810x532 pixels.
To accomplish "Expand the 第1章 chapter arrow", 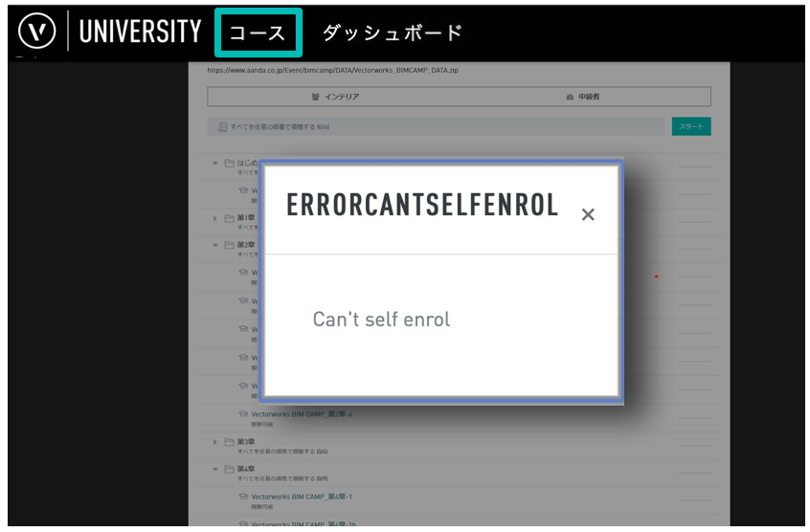I will [215, 218].
